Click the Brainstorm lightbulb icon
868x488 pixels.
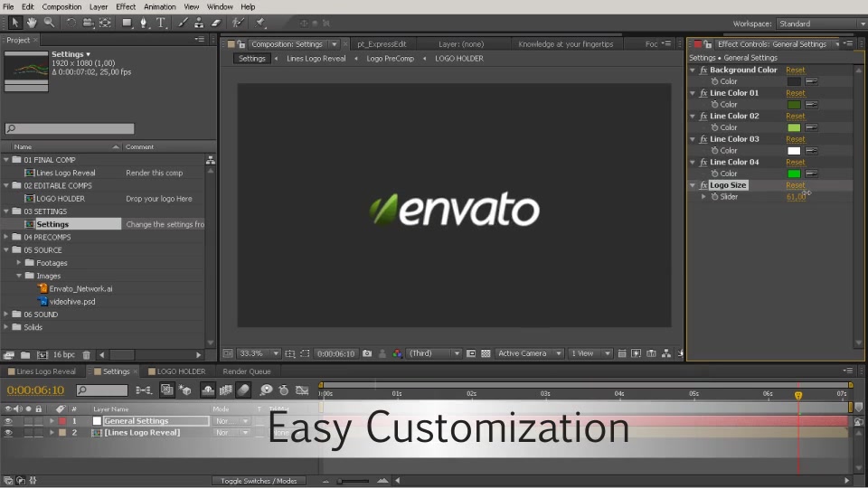point(266,390)
